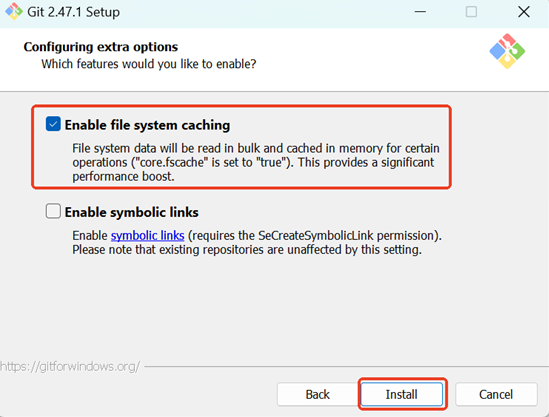Close the Git 2.47.1 Setup window
549x417 pixels.
pyautogui.click(x=524, y=12)
